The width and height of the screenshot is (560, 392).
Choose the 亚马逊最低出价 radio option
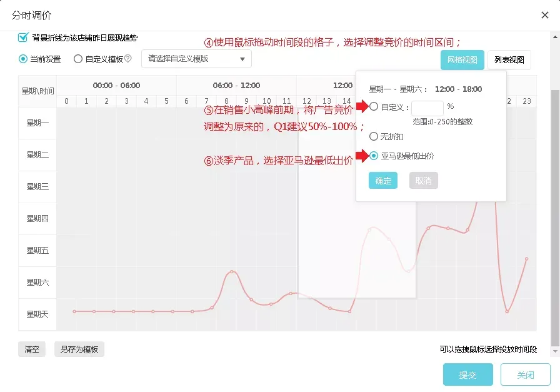pyautogui.click(x=374, y=156)
